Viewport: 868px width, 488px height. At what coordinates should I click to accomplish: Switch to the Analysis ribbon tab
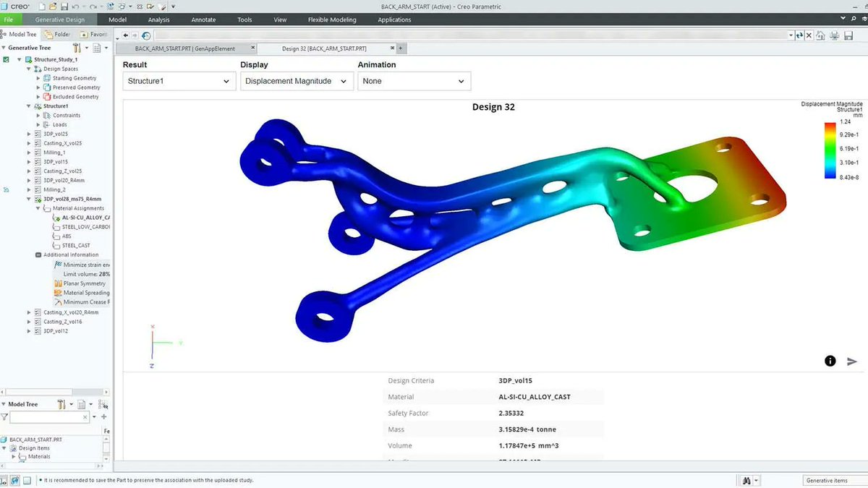[158, 20]
